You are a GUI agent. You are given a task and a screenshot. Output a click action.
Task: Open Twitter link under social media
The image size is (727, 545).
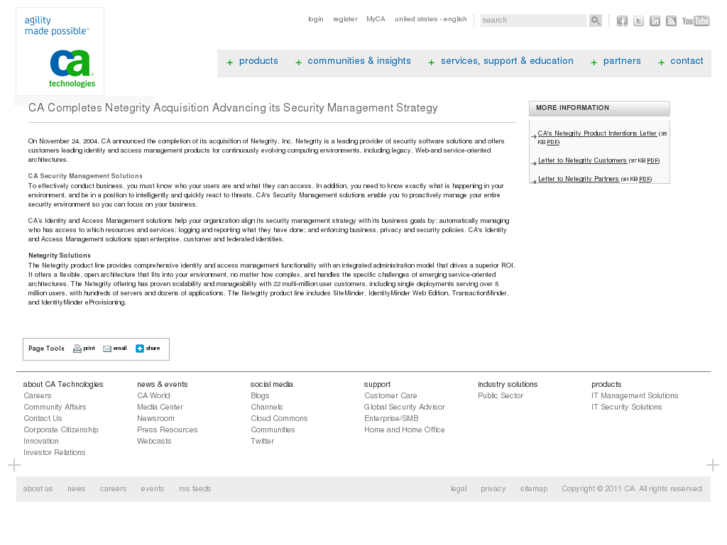tap(262, 441)
